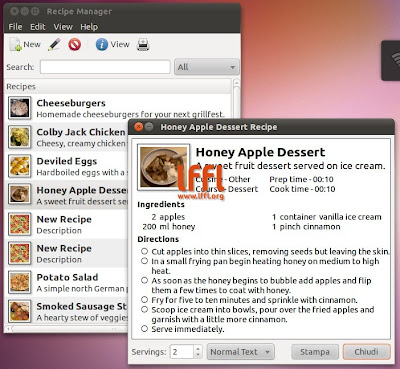Select the Potato Salad thumbnail

click(x=19, y=282)
